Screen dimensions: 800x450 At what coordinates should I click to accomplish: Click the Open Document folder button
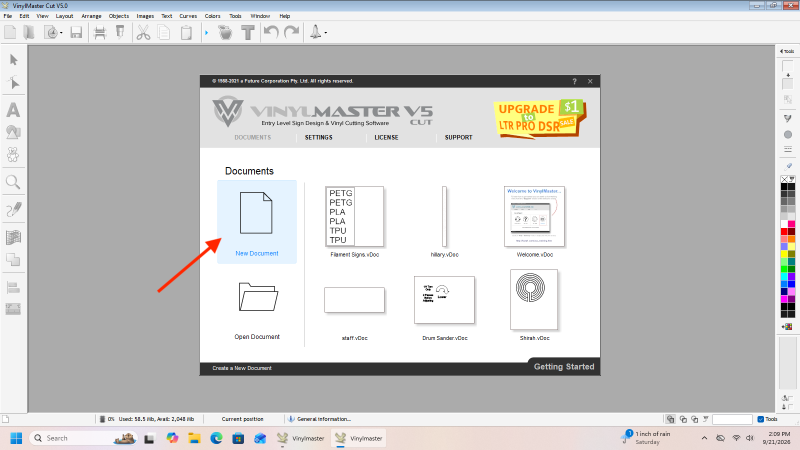[x=257, y=309]
